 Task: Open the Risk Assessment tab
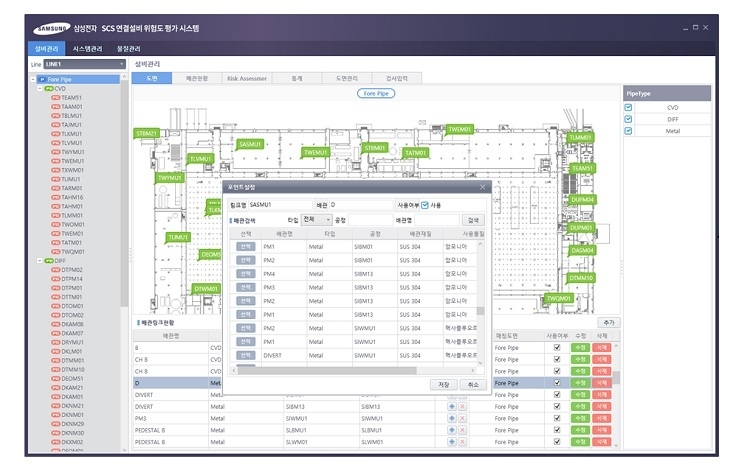(247, 78)
